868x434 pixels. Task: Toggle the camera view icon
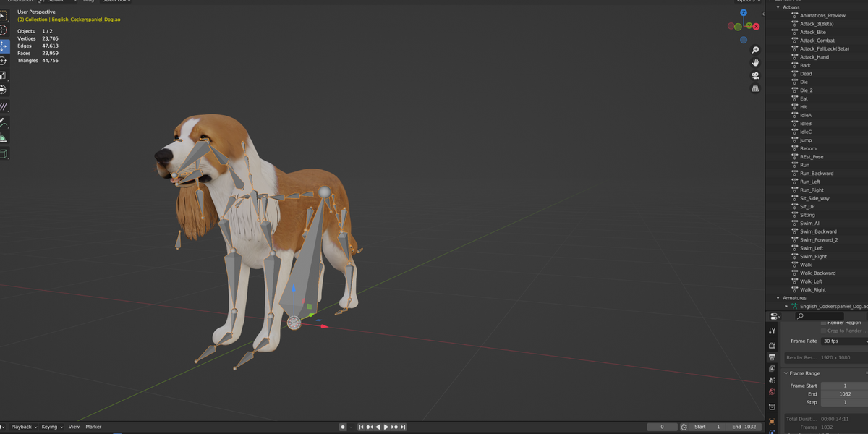755,76
